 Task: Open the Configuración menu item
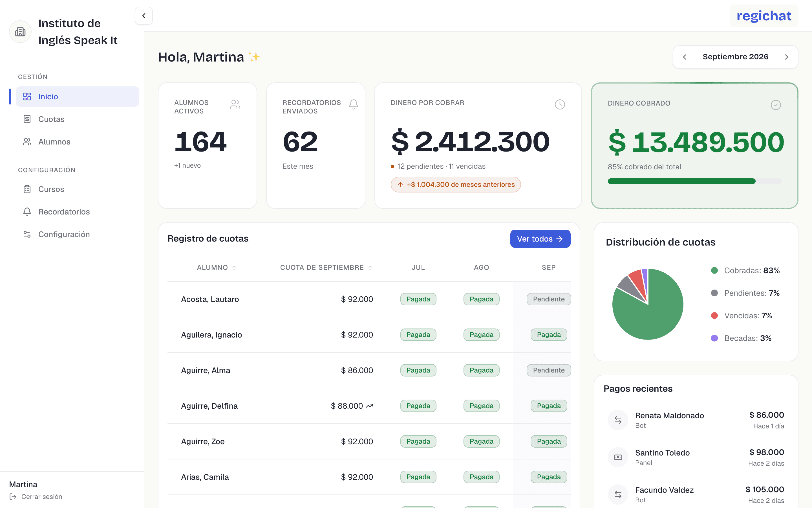(78, 234)
